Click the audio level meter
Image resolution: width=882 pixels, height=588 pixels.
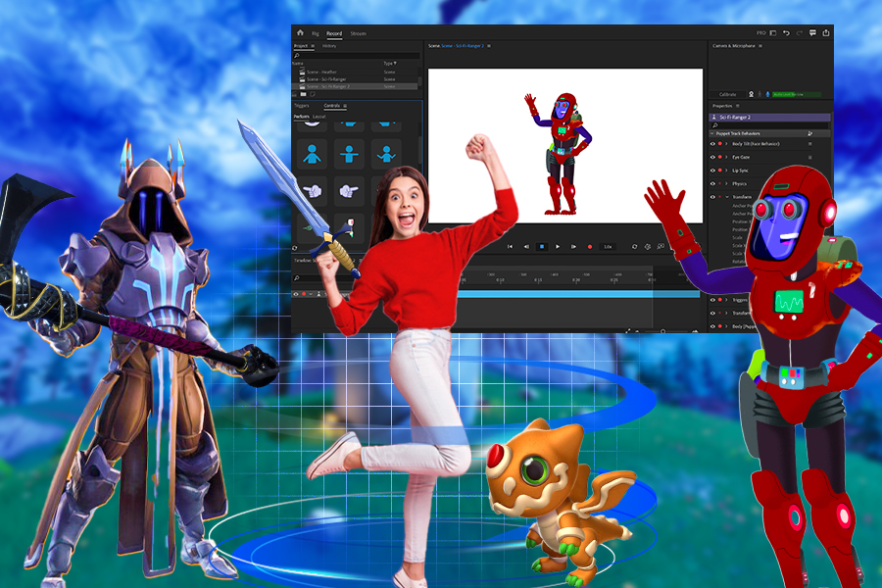[x=797, y=94]
